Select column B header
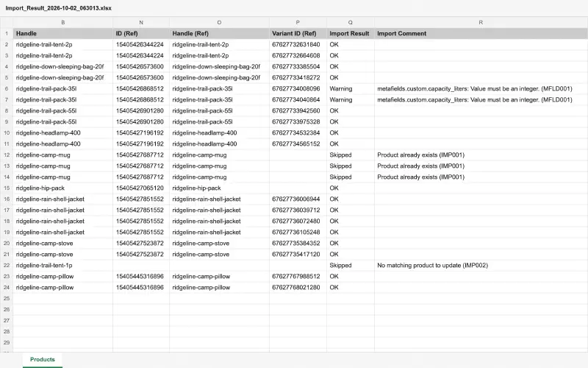588x368 pixels. click(63, 23)
